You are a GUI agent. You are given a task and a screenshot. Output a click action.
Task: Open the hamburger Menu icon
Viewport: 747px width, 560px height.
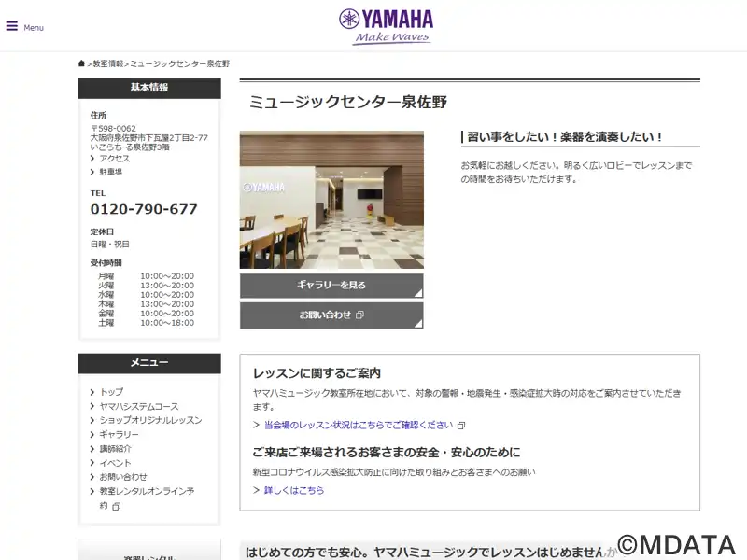click(12, 26)
